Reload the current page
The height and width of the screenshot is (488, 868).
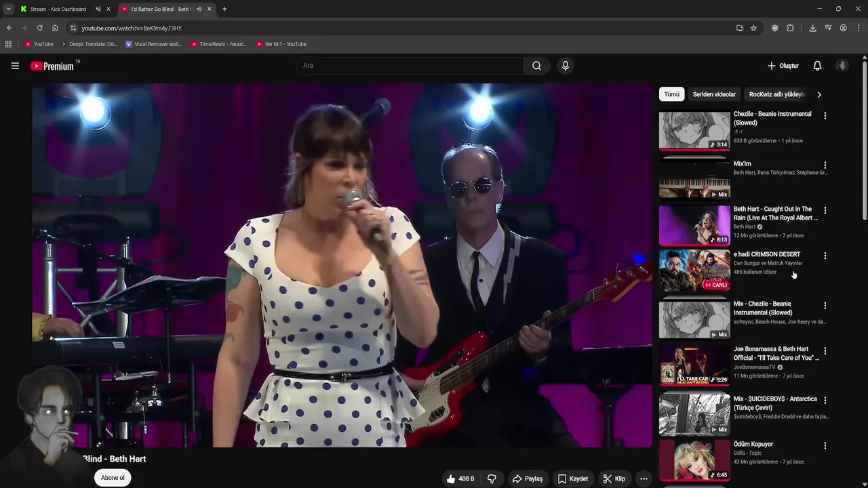[x=39, y=28]
